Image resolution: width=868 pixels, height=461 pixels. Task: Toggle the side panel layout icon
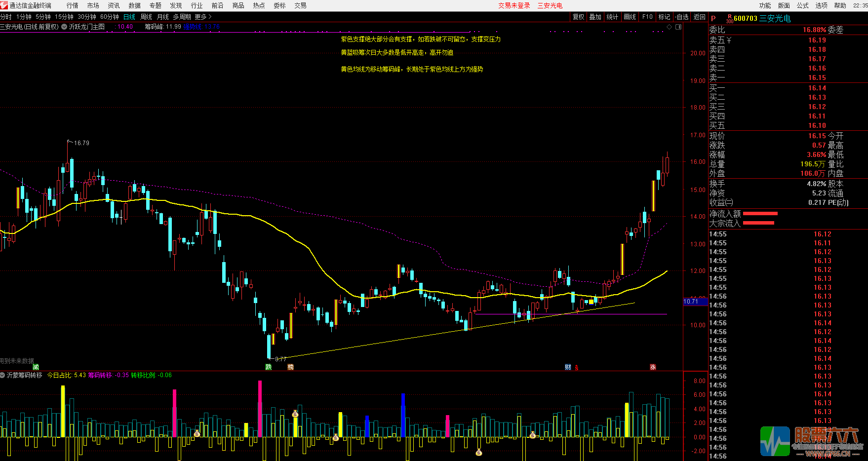tap(678, 27)
